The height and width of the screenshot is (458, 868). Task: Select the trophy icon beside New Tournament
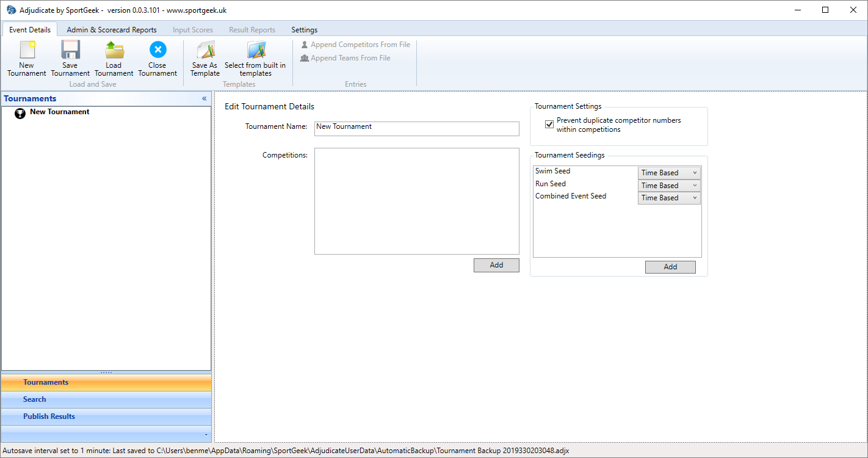(20, 113)
